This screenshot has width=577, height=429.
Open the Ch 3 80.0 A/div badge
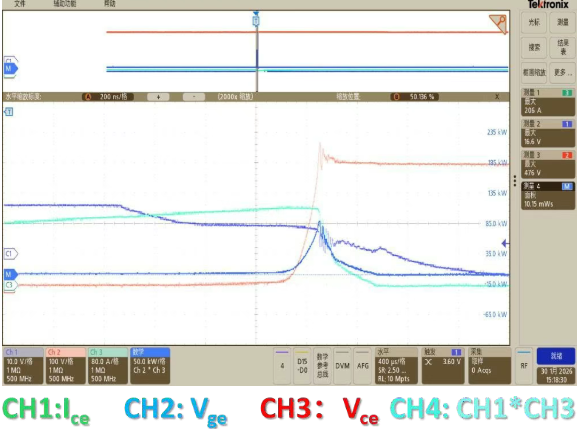pyautogui.click(x=108, y=366)
